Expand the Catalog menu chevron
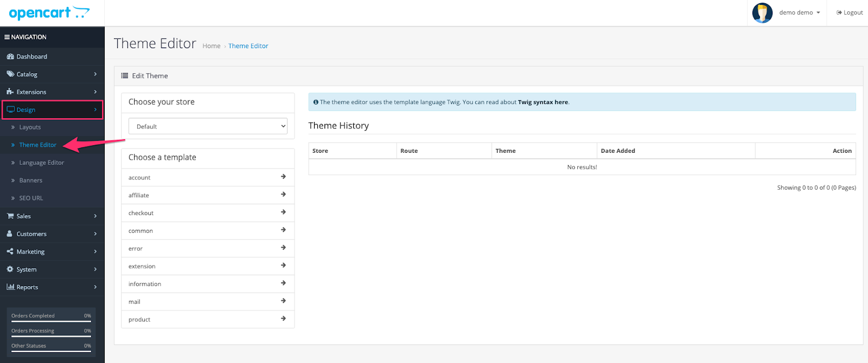Image resolution: width=868 pixels, height=363 pixels. pyautogui.click(x=95, y=74)
